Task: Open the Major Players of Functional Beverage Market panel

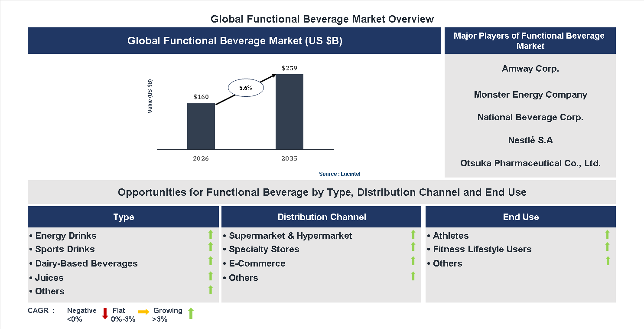Action: point(530,40)
